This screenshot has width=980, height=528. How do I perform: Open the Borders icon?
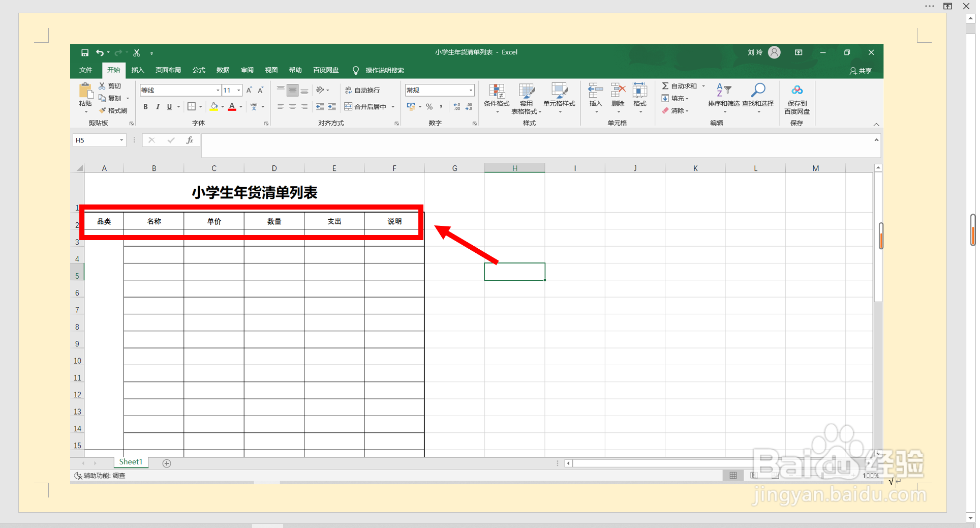pos(192,107)
